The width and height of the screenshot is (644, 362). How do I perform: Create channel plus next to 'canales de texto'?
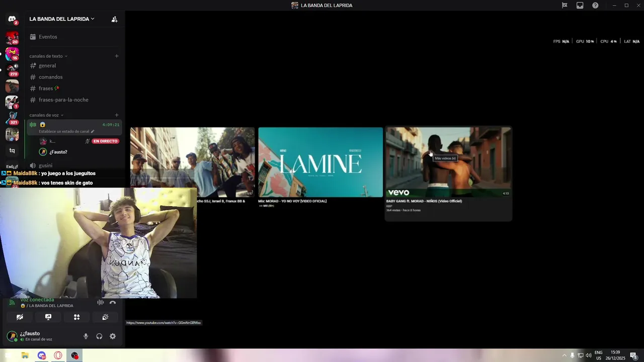click(x=117, y=56)
